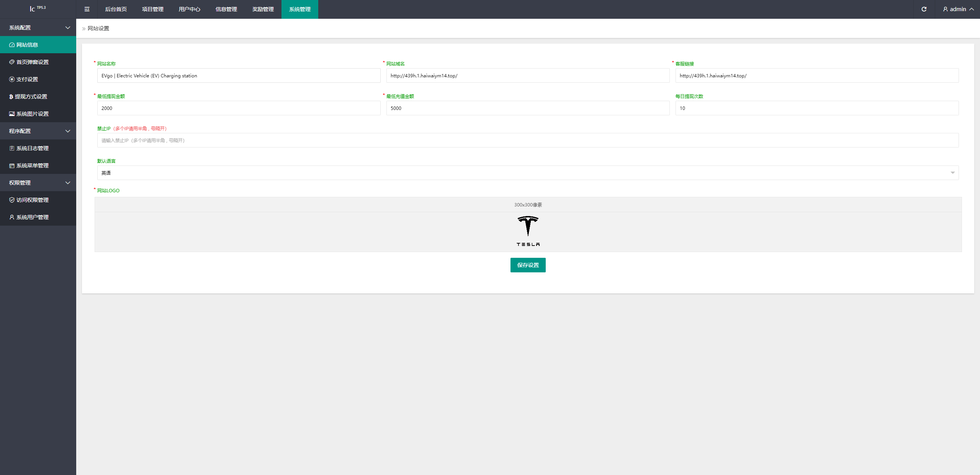Click the 网站LOGO label

click(x=108, y=190)
